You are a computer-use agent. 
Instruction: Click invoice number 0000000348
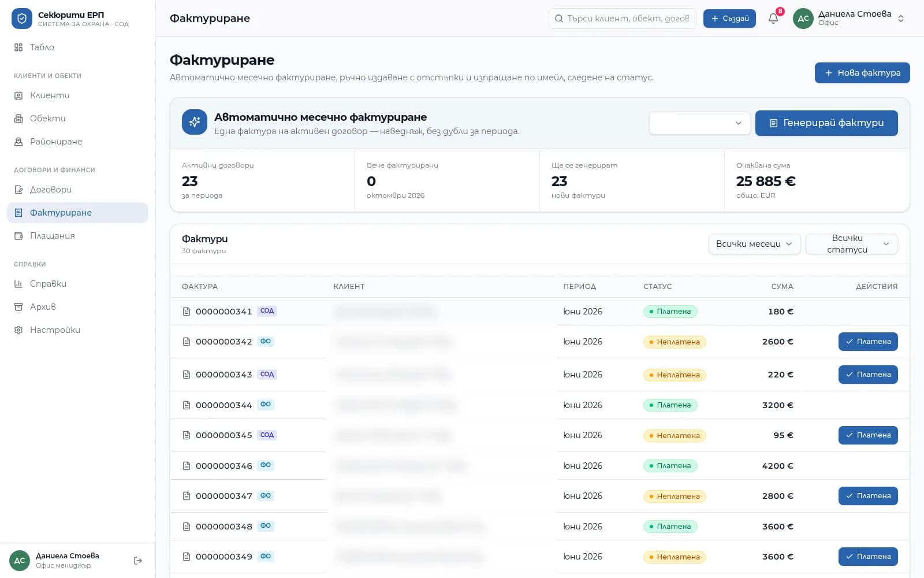tap(224, 527)
